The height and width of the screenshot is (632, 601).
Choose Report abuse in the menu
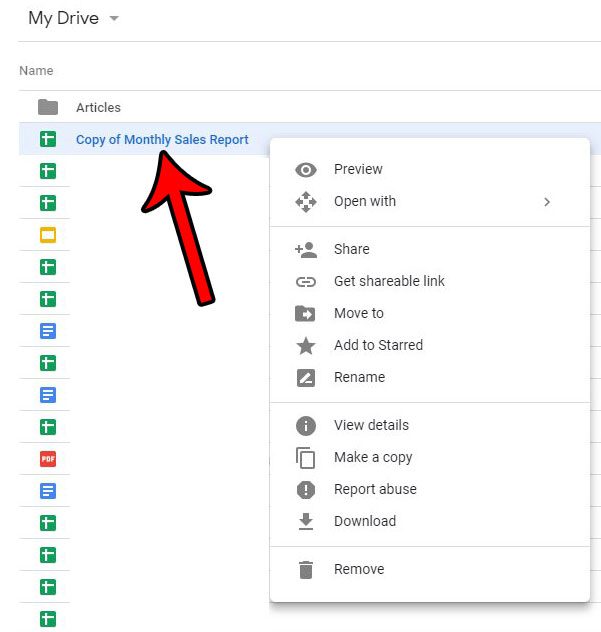tap(375, 489)
